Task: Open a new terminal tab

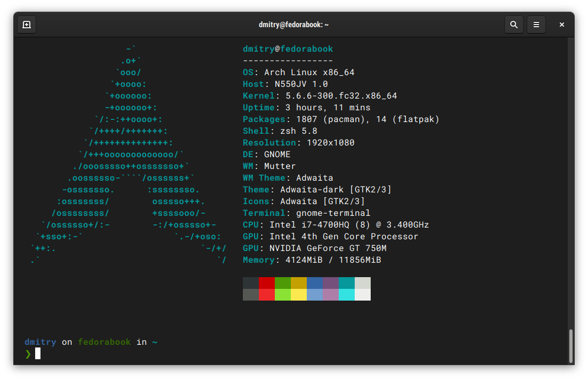Action: pyautogui.click(x=27, y=25)
